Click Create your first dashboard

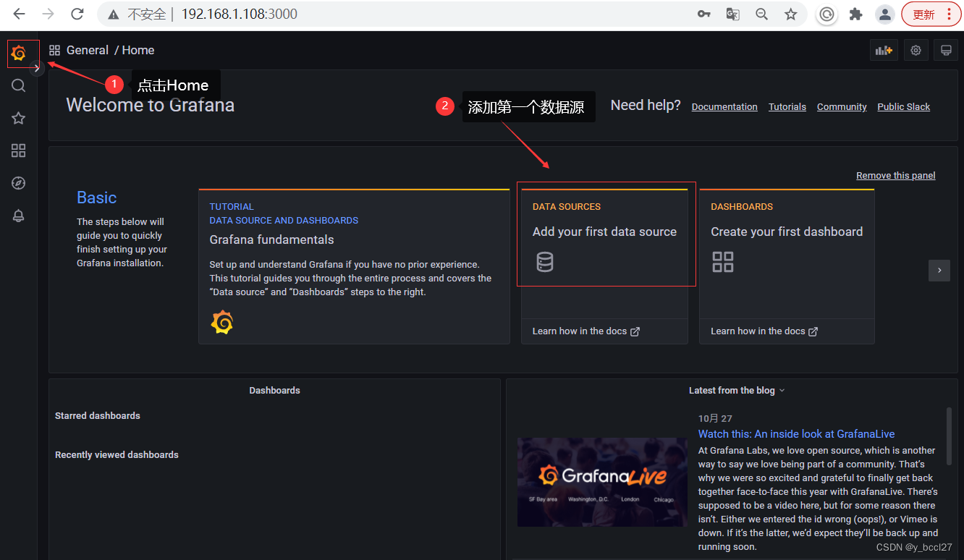787,232
